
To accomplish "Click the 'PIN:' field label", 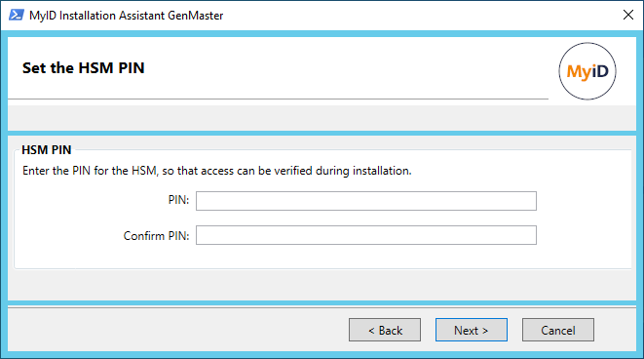I will [178, 200].
